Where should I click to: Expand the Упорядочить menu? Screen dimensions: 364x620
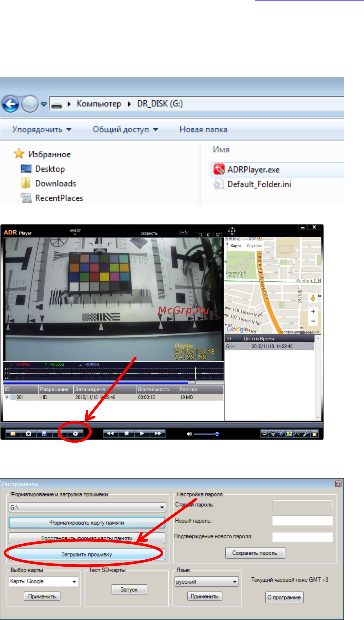pyautogui.click(x=42, y=129)
